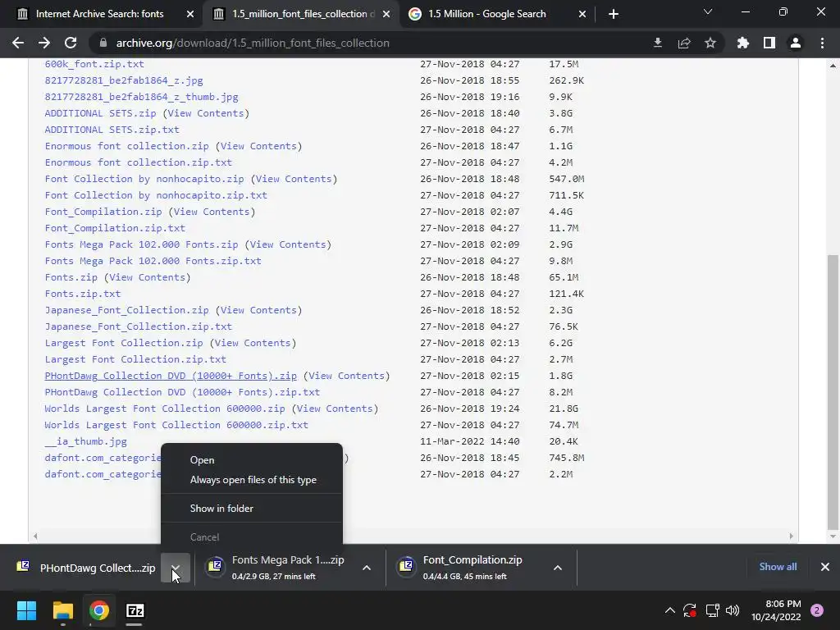Viewport: 840px width, 630px height.
Task: Show hidden system tray icons
Action: pos(669,610)
